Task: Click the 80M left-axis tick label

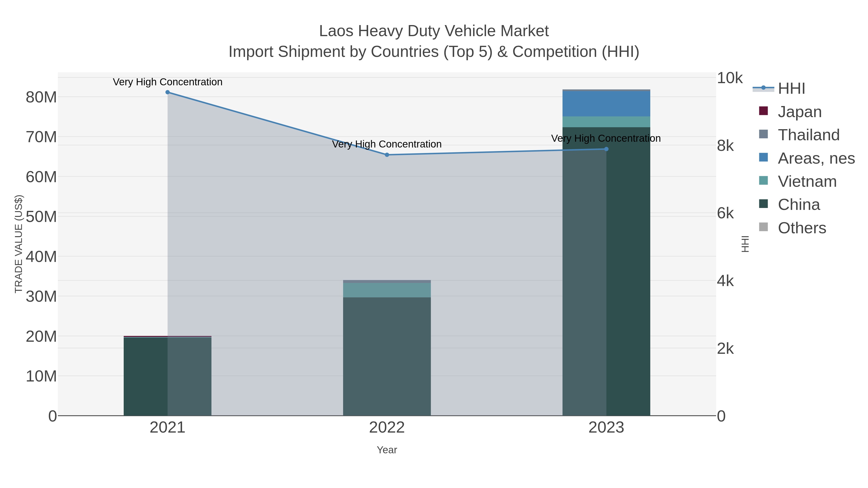Action: click(41, 97)
